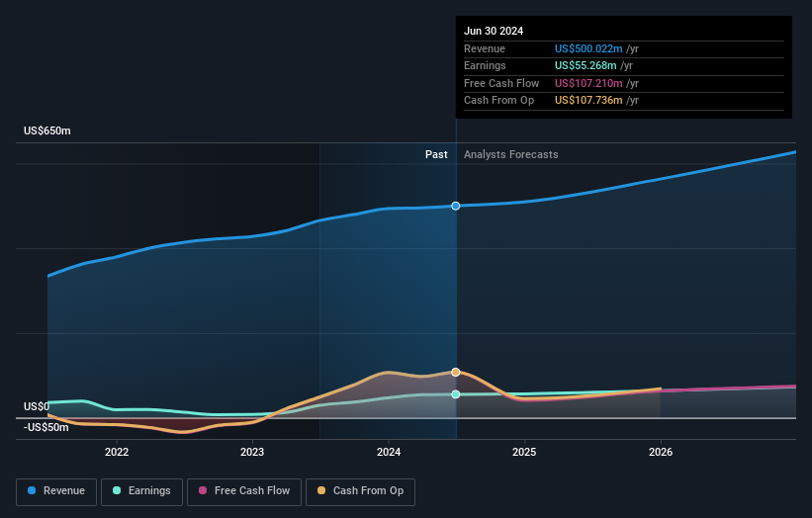Click the Cash From Op label in tooltip
Image resolution: width=812 pixels, height=518 pixels.
point(498,101)
